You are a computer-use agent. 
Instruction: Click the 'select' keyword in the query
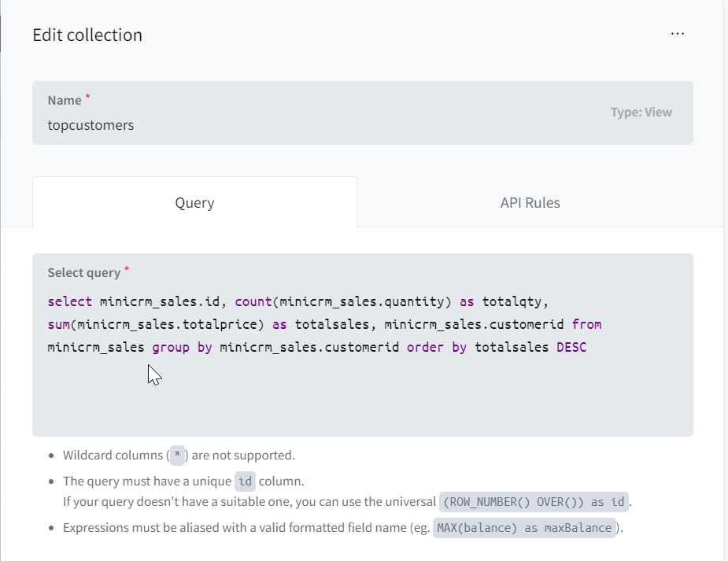click(70, 301)
